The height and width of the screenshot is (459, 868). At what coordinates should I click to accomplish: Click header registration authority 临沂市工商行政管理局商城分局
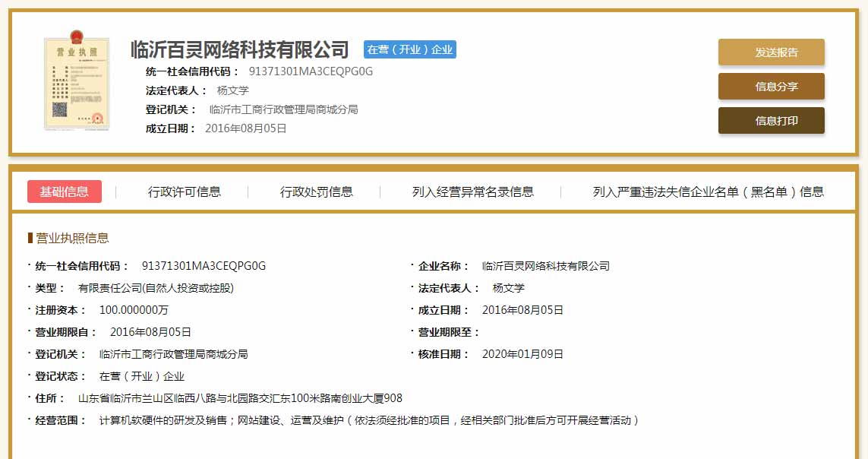coord(283,109)
